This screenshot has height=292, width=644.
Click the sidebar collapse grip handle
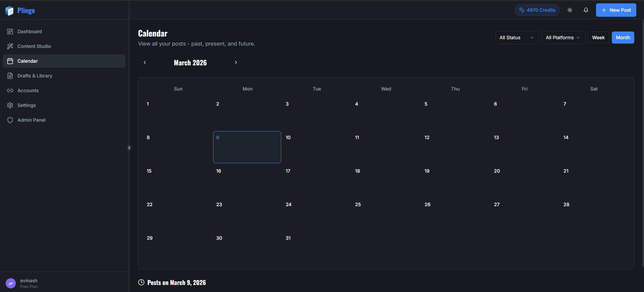coord(129,148)
